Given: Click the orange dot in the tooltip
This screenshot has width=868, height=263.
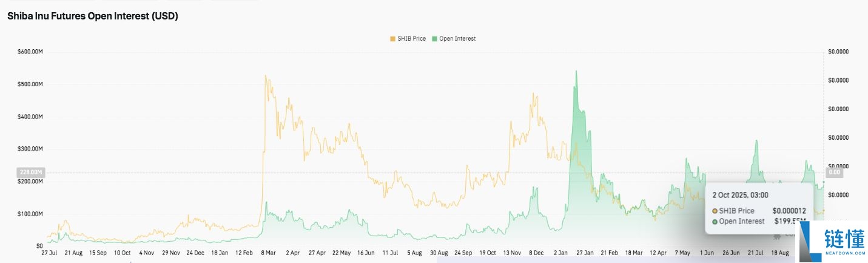Looking at the screenshot, I should (x=715, y=211).
